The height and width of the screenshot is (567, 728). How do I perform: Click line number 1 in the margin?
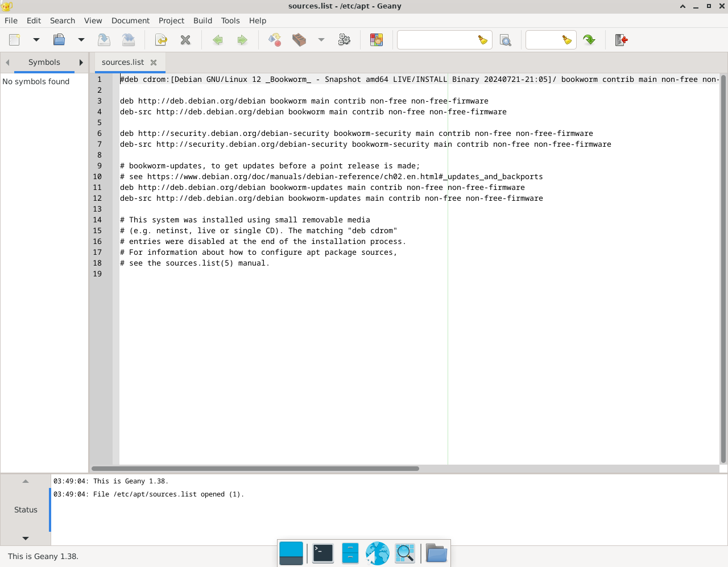pos(100,79)
